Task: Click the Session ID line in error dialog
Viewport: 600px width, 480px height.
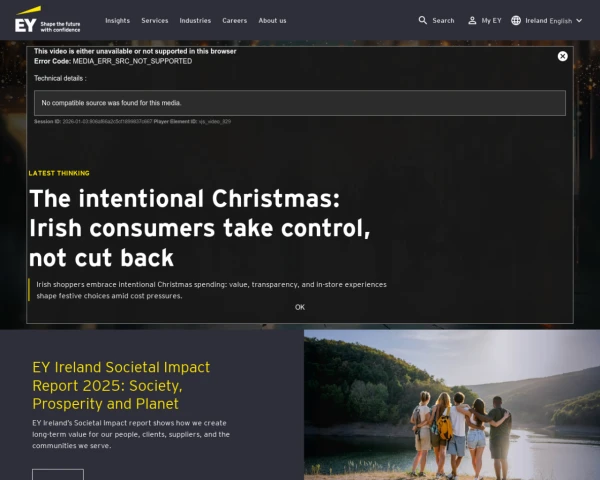Action: coord(132,121)
